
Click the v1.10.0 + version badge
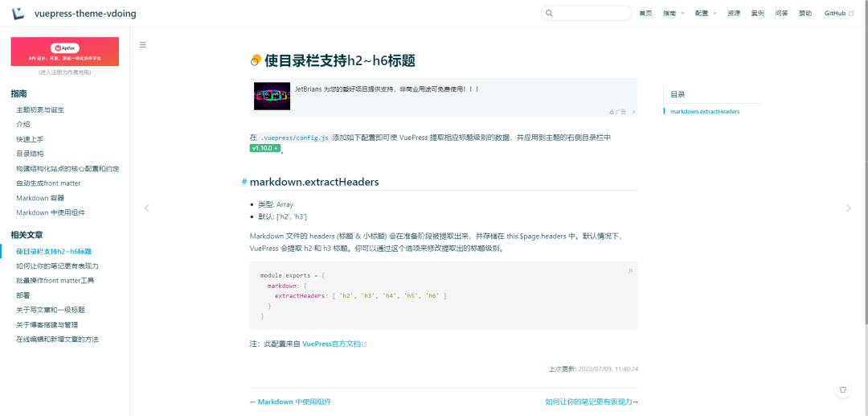click(x=265, y=148)
